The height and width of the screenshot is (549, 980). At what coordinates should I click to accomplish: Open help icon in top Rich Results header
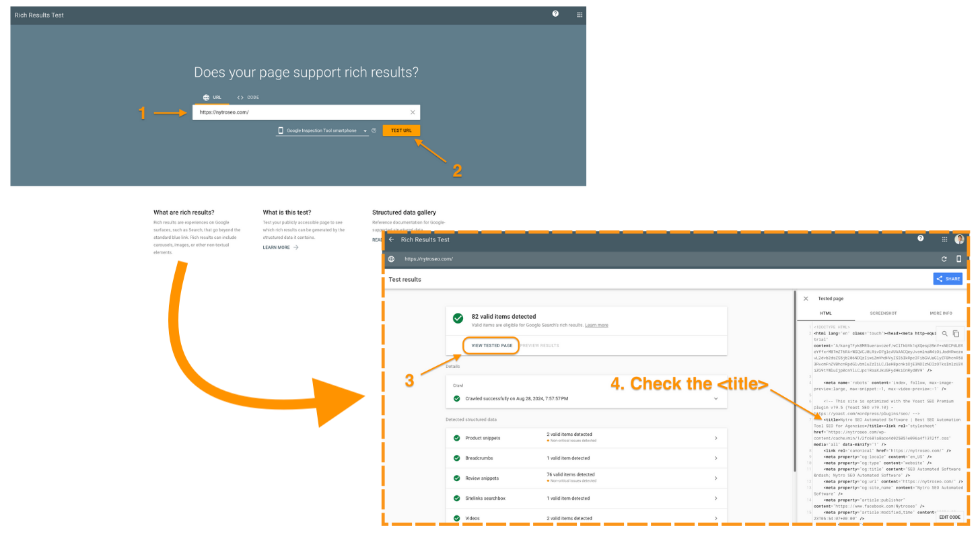(555, 13)
